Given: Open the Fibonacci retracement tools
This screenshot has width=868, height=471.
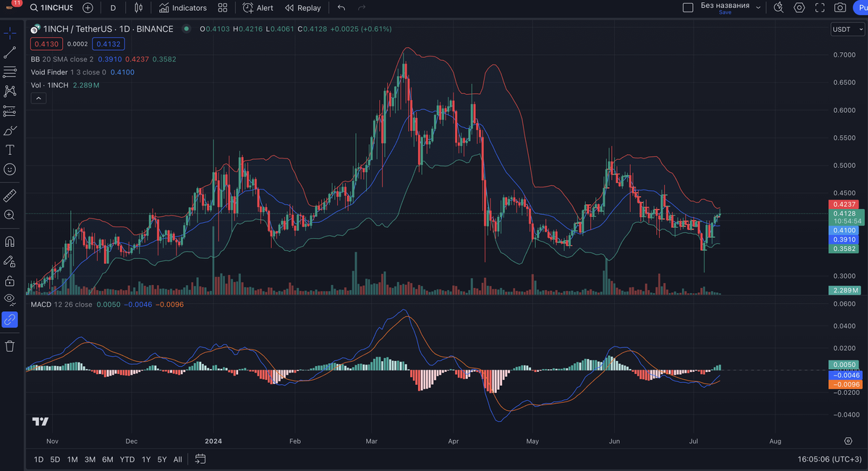Looking at the screenshot, I should [x=10, y=72].
